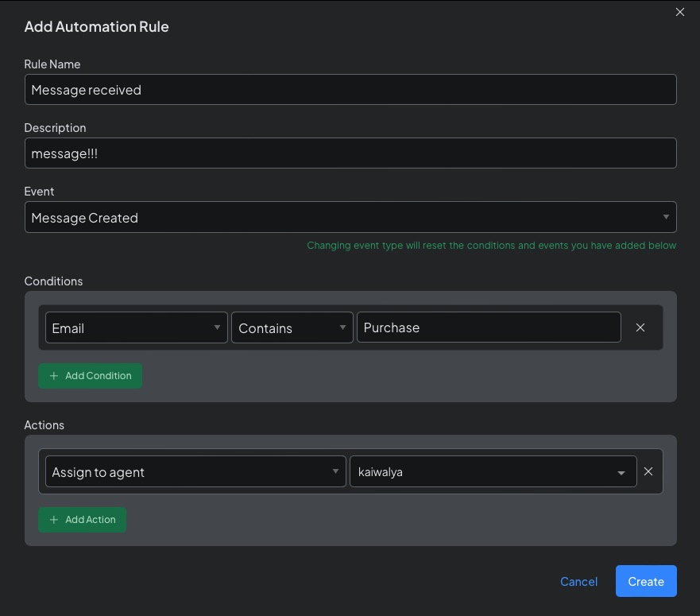The height and width of the screenshot is (616, 700).
Task: Remove the Assign to agent action
Action: pyautogui.click(x=648, y=471)
